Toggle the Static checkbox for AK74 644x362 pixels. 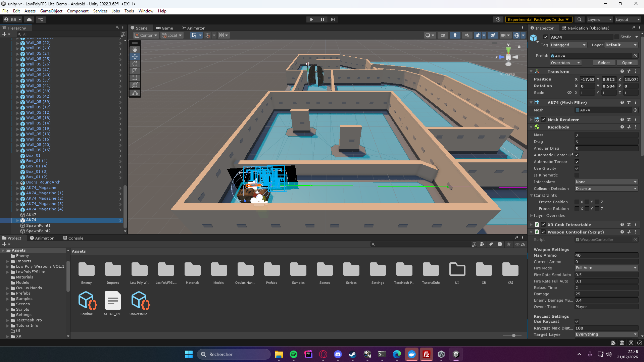pyautogui.click(x=617, y=37)
